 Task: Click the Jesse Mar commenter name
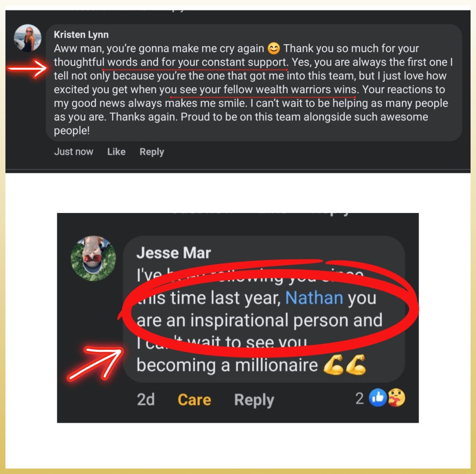[x=174, y=253]
